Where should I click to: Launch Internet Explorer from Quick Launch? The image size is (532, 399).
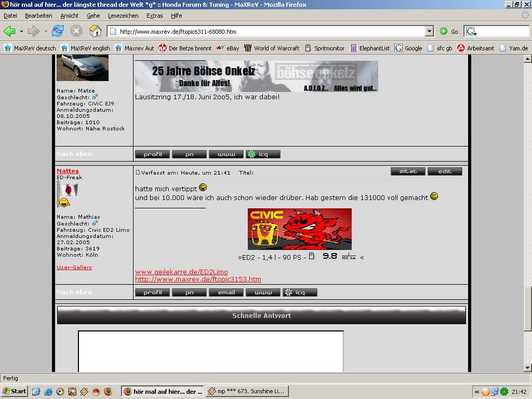click(48, 392)
